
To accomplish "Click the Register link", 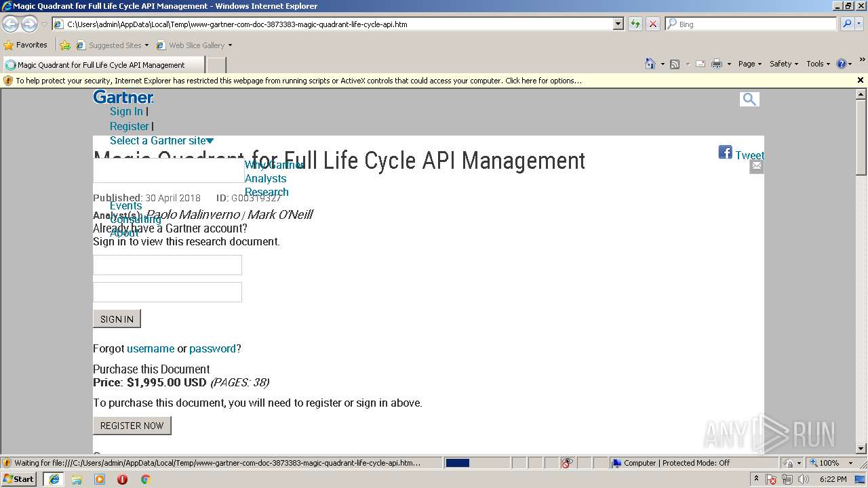I will [129, 127].
